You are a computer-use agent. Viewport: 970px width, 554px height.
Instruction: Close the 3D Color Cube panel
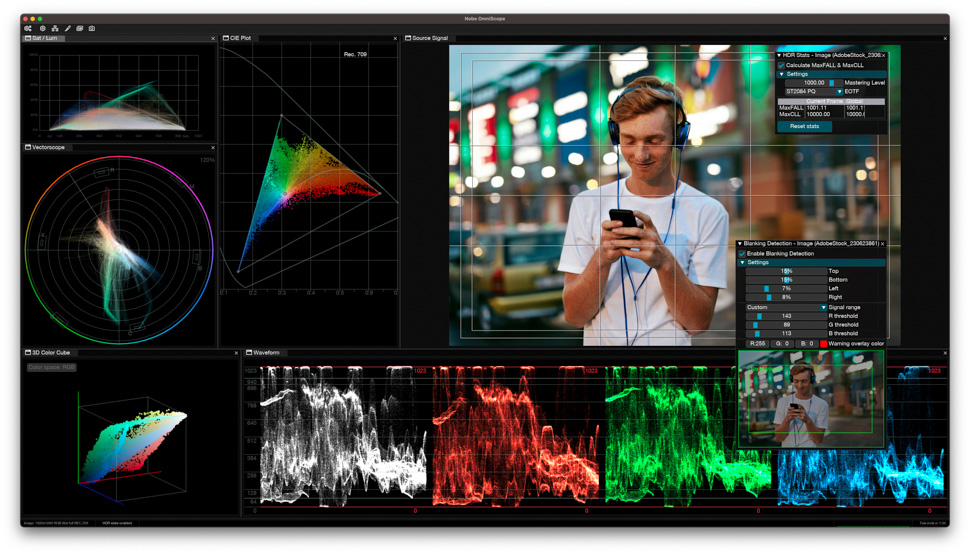[236, 353]
